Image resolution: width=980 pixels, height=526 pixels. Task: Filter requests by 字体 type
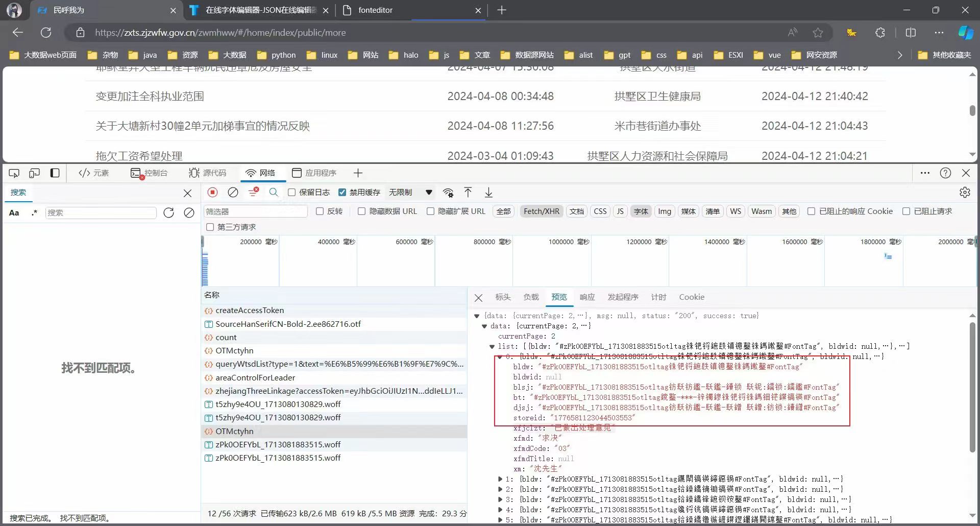[x=641, y=211]
